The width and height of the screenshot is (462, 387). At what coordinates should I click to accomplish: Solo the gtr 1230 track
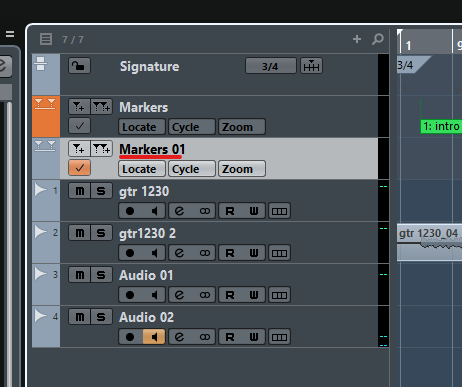pyautogui.click(x=101, y=191)
